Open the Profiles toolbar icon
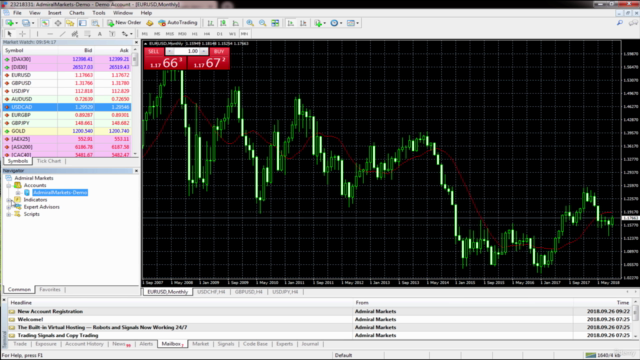 coord(26,23)
